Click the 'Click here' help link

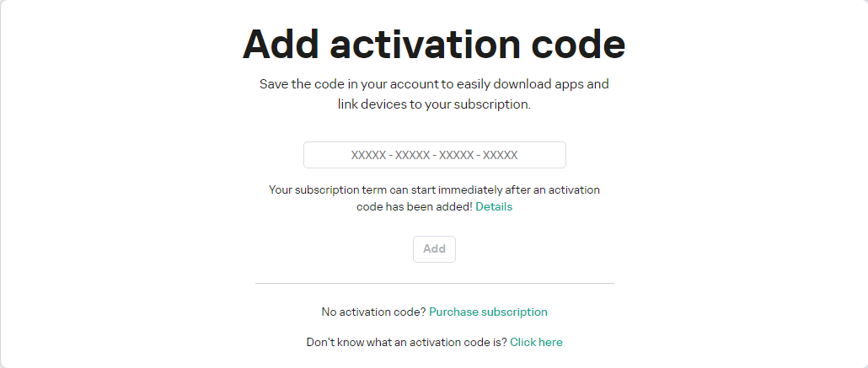click(x=536, y=342)
